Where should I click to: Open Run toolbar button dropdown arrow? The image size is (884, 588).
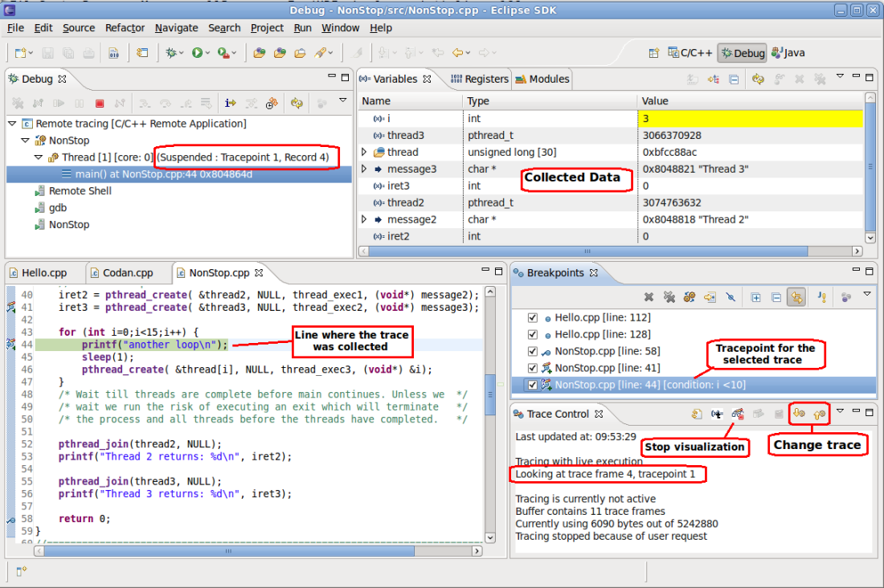coord(207,53)
